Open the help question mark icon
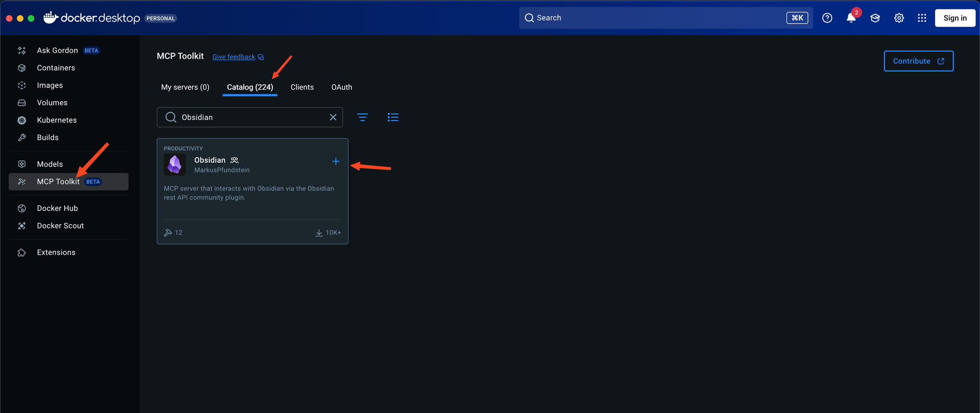Screen dimensions: 980x413 (x=827, y=18)
